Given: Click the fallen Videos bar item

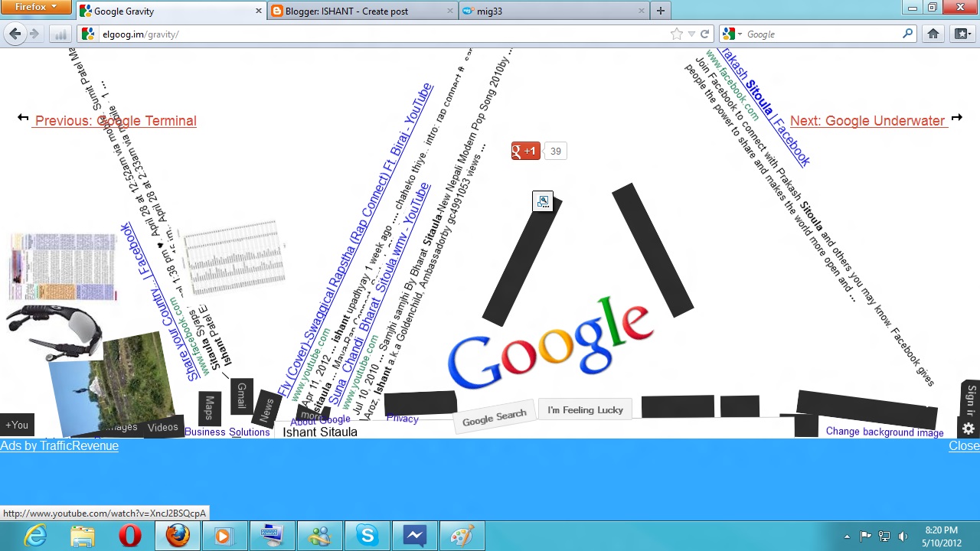Looking at the screenshot, I should coord(163,427).
